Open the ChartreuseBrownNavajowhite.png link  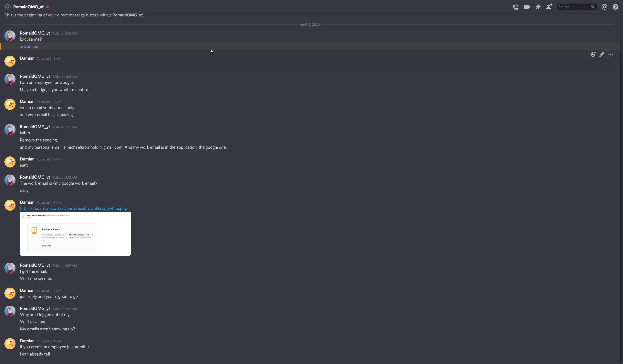coord(73,208)
